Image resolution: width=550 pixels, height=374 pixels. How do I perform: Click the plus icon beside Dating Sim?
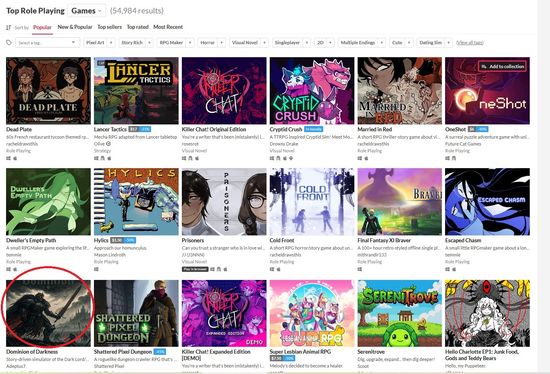click(x=449, y=42)
